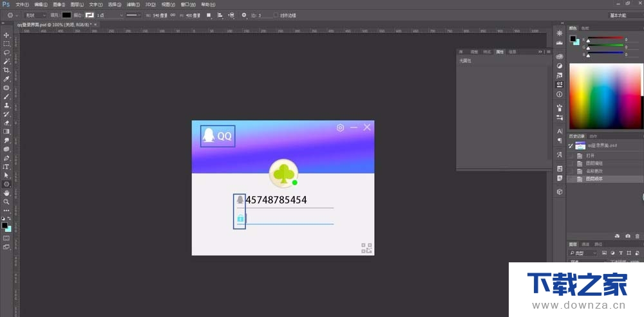This screenshot has width=644, height=317.
Task: Click the history snapshot thumbnail
Action: tap(580, 145)
